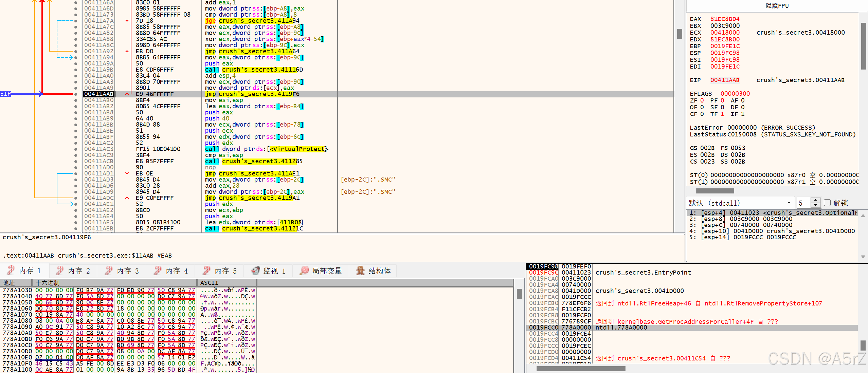Select the EIP address 00411AAB row
The width and height of the screenshot is (868, 373).
pos(99,94)
